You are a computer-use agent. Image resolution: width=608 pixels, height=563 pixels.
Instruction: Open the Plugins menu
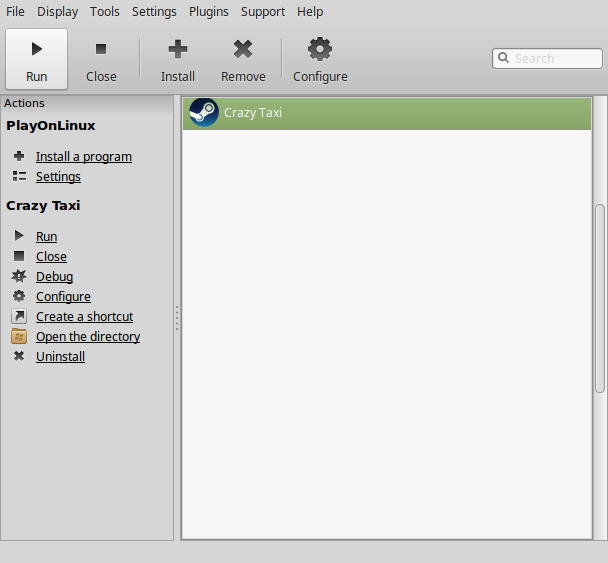click(209, 12)
